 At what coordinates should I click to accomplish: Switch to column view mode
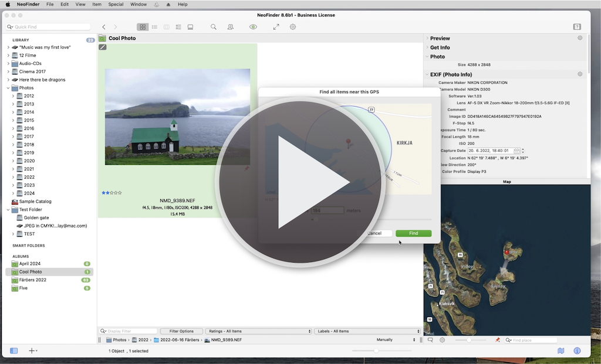click(x=166, y=27)
